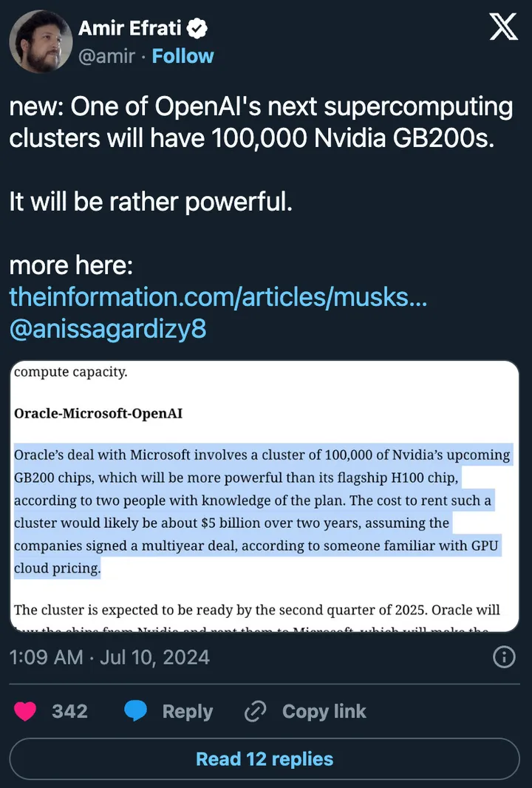Open the @anissagardizy8 mention
Viewport: 532px width, 788px height.
[x=107, y=329]
